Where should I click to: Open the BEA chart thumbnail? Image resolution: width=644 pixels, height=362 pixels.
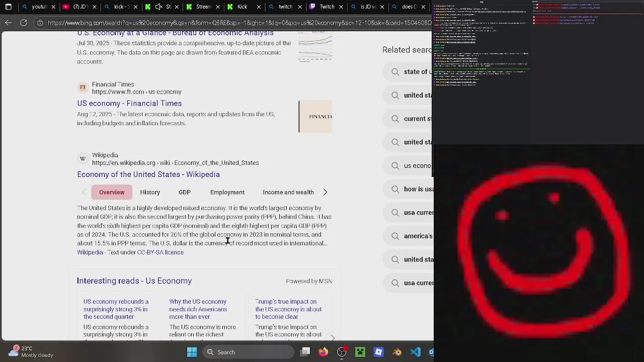(x=315, y=46)
